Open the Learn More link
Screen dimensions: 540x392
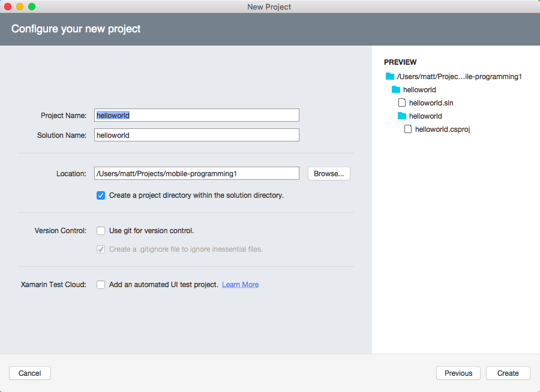point(240,285)
